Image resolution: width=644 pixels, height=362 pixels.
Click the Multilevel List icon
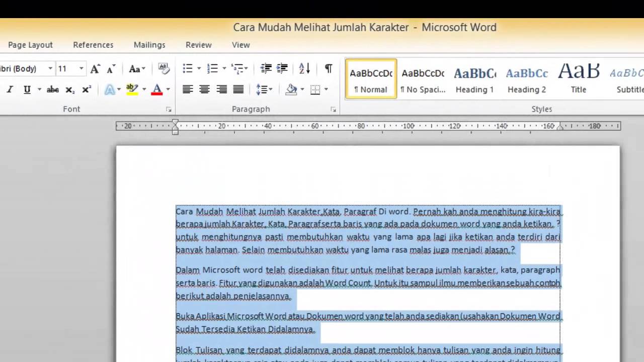[x=236, y=68]
